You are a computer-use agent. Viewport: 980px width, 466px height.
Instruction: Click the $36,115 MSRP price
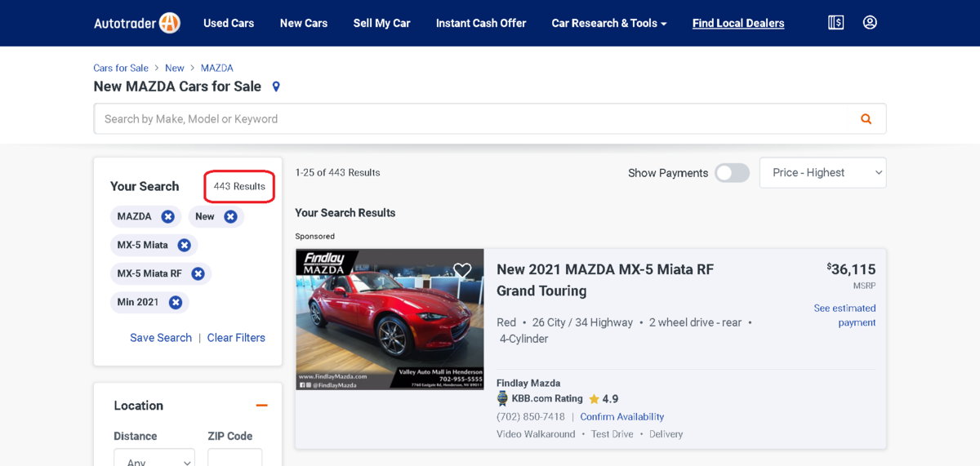pyautogui.click(x=851, y=269)
